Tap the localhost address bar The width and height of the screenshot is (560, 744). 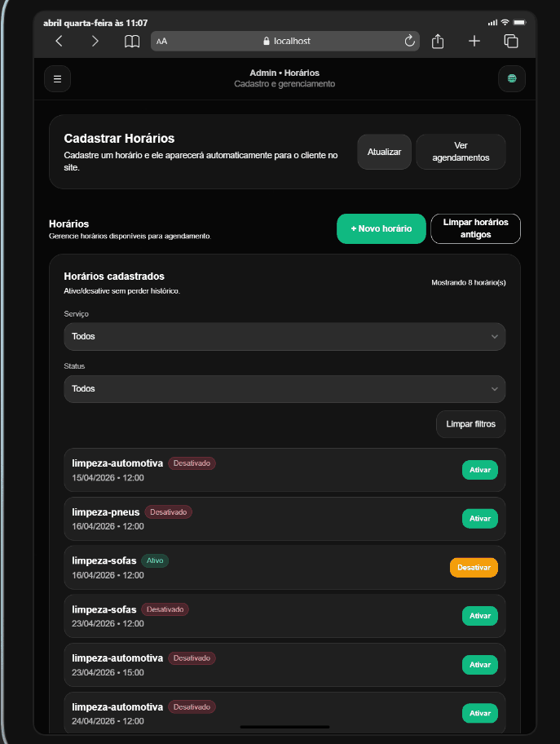coord(286,41)
